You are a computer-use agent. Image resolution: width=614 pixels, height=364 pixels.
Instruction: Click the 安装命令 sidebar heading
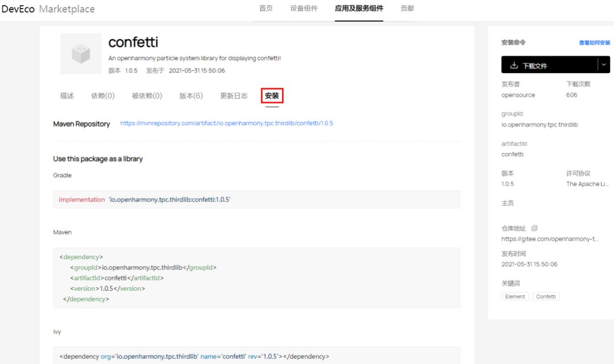click(x=513, y=42)
